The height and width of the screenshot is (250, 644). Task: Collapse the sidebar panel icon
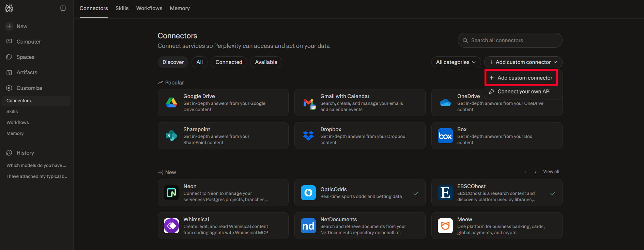[x=63, y=8]
